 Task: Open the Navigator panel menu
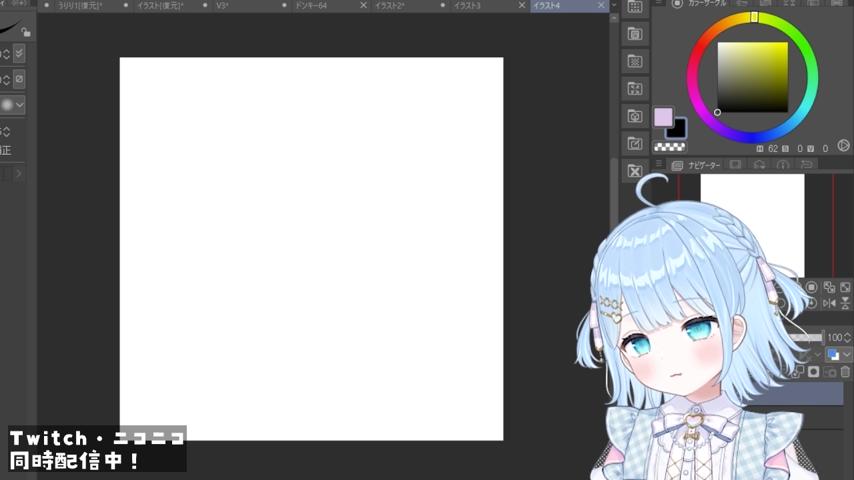click(x=659, y=165)
